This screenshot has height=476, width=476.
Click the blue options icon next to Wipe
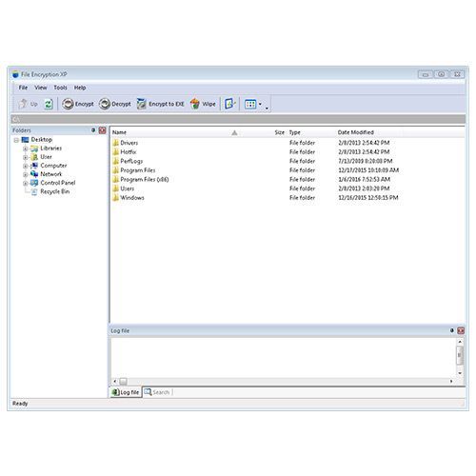click(x=229, y=104)
